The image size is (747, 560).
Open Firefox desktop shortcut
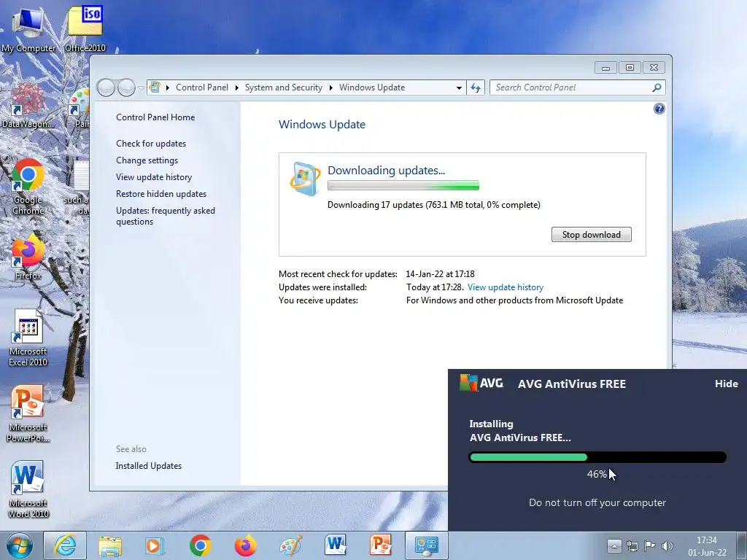tap(28, 257)
